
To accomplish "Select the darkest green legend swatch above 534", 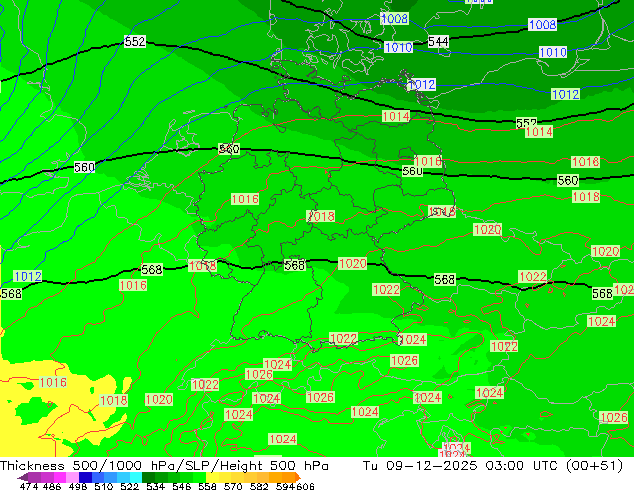I will tap(148, 477).
